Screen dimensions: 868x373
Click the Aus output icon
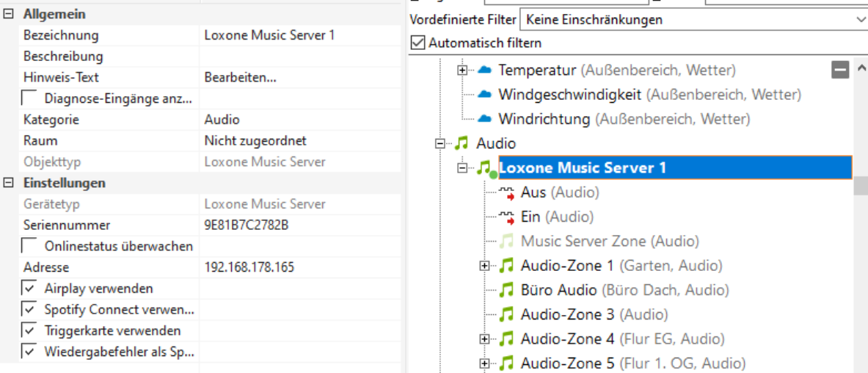tap(506, 192)
